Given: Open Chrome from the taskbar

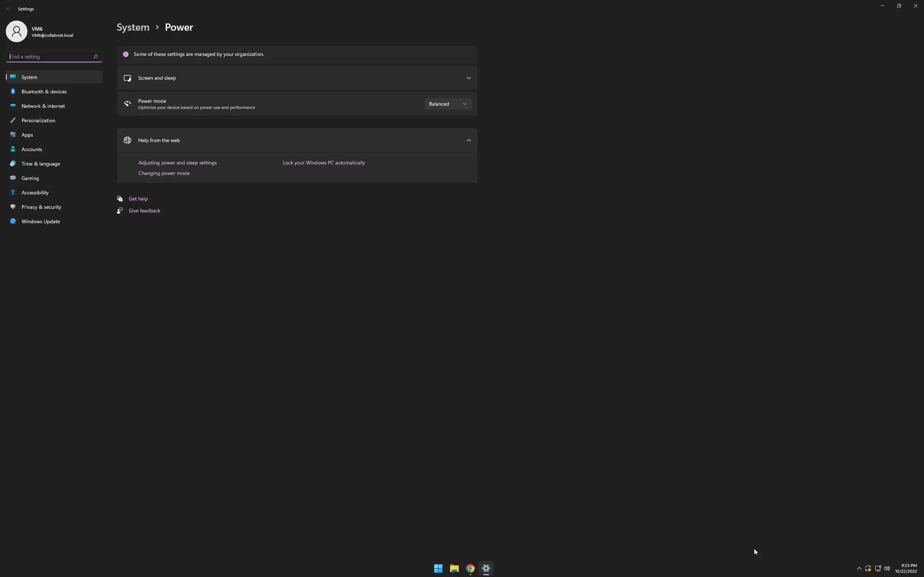Looking at the screenshot, I should pyautogui.click(x=470, y=568).
